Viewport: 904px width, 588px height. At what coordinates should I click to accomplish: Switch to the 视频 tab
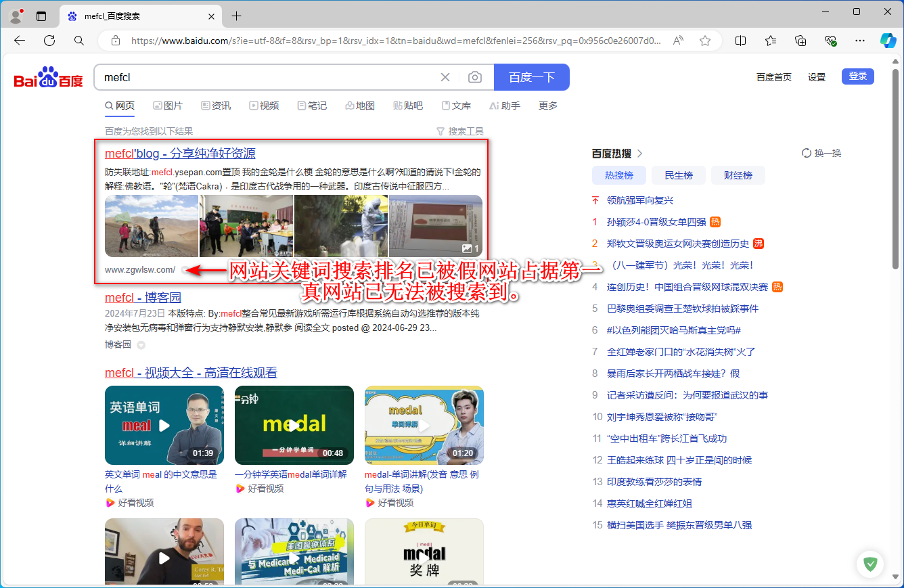click(x=264, y=106)
